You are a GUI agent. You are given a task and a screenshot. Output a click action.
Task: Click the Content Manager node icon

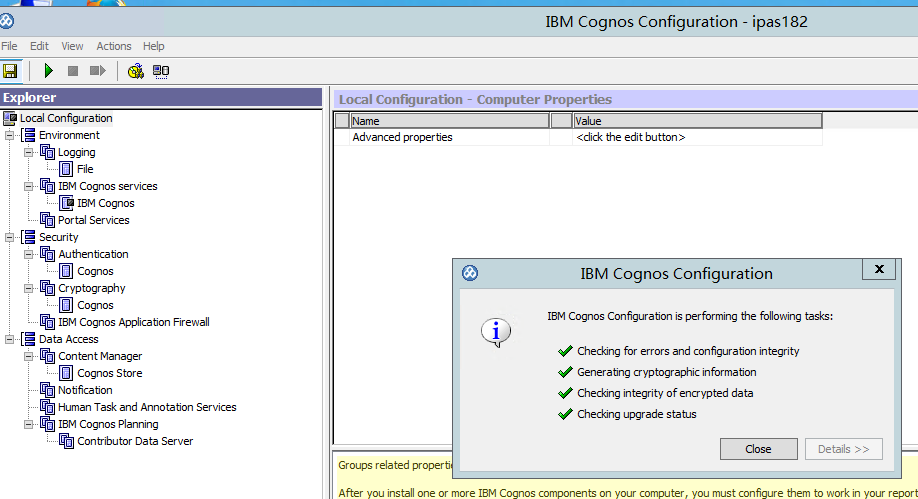47,356
